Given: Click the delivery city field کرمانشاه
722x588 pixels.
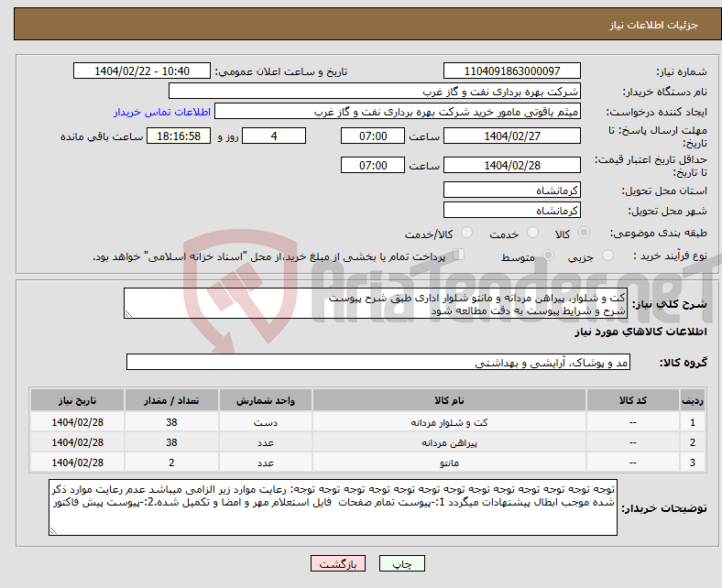Looking at the screenshot, I should [511, 210].
